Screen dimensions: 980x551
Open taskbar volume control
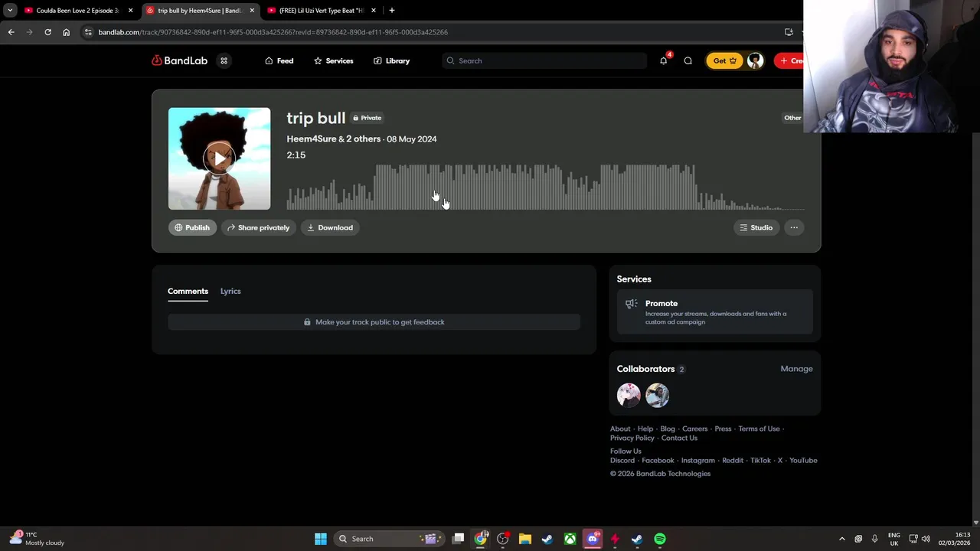(926, 539)
